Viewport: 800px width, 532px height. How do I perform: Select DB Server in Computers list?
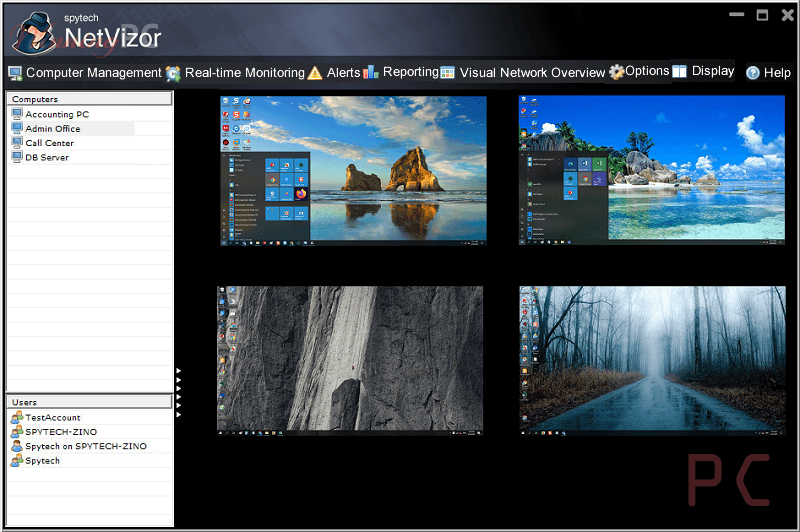pyautogui.click(x=90, y=157)
